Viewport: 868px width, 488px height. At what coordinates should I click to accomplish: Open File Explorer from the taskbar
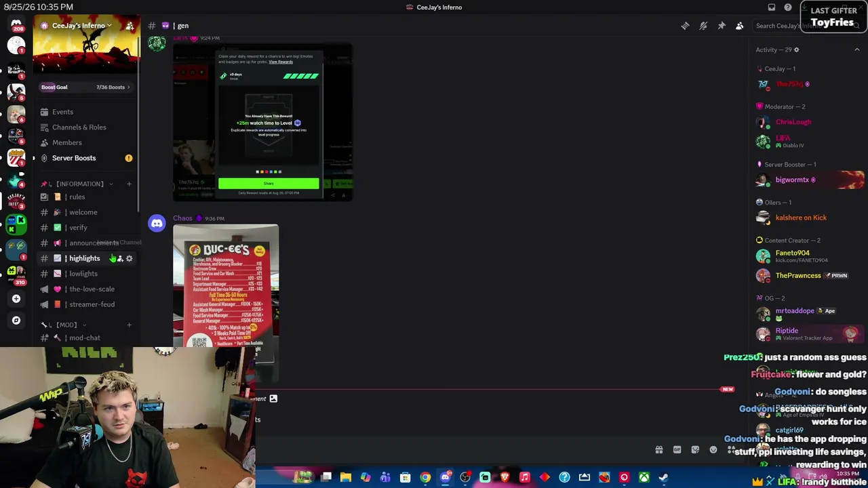pos(346,478)
